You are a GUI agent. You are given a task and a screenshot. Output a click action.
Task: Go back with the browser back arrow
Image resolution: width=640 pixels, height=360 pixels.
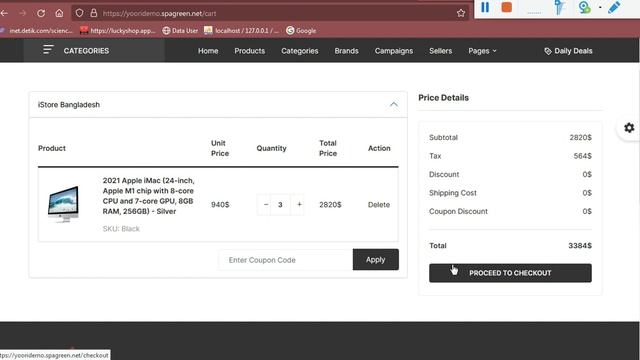[4, 13]
